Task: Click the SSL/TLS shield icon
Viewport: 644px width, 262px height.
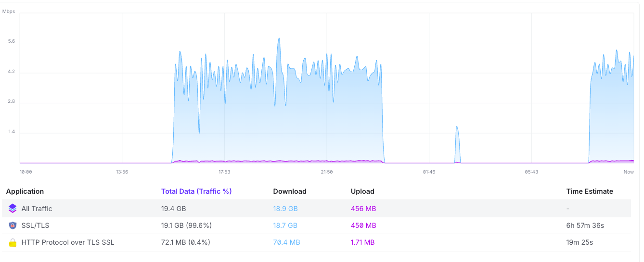Action: click(13, 225)
